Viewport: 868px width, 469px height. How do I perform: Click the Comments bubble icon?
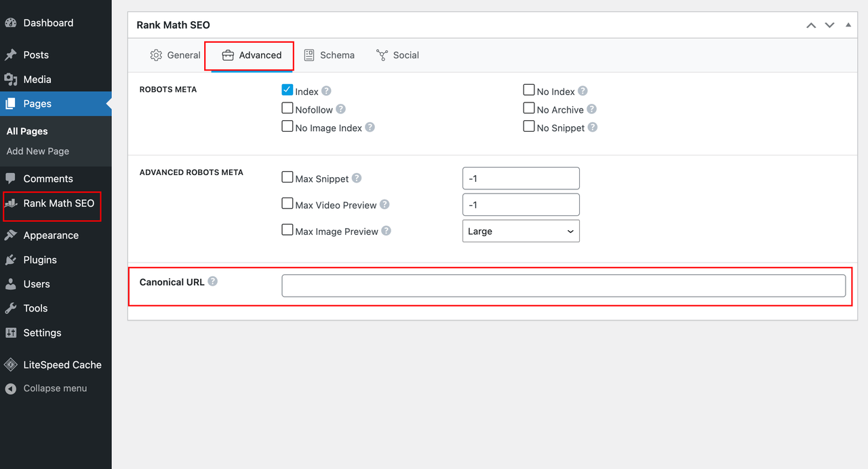(10, 179)
